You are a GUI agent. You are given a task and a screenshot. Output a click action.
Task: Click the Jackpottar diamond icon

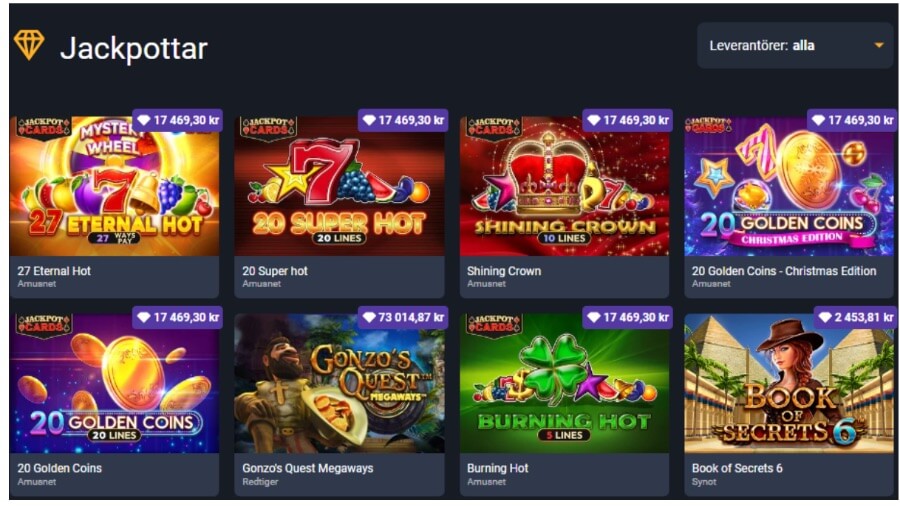pyautogui.click(x=29, y=45)
